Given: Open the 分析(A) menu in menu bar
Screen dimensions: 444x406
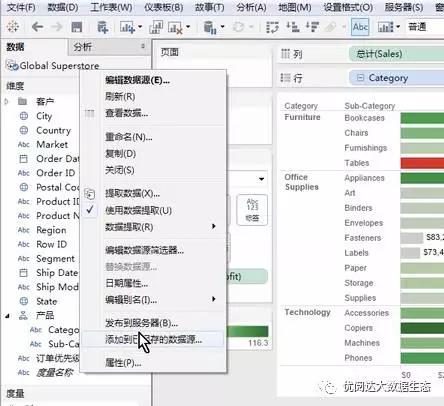Looking at the screenshot, I should click(251, 7).
